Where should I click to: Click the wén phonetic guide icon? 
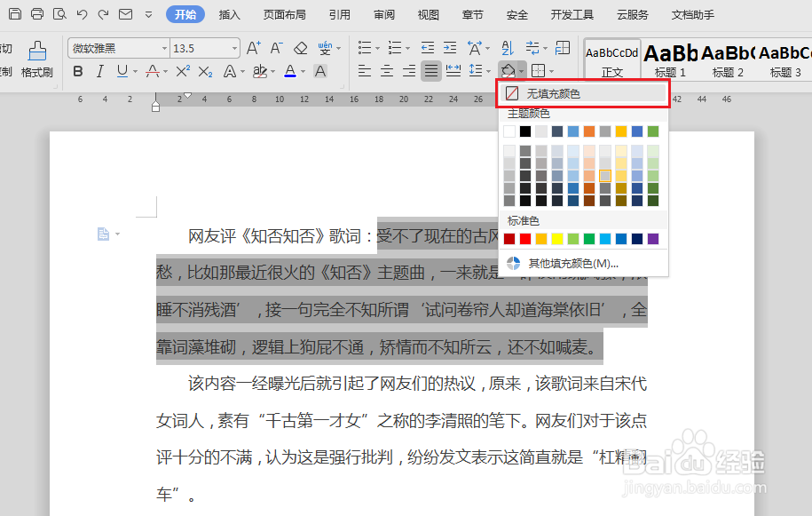pyautogui.click(x=325, y=48)
